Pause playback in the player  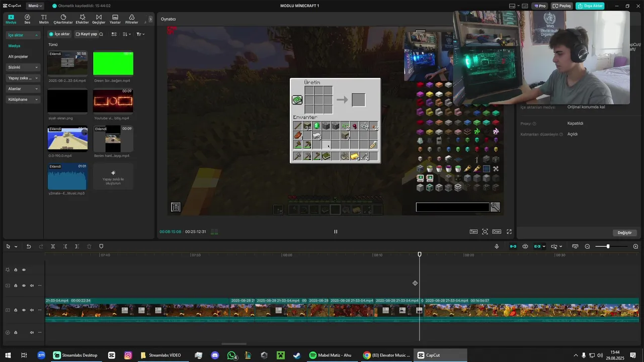(336, 232)
